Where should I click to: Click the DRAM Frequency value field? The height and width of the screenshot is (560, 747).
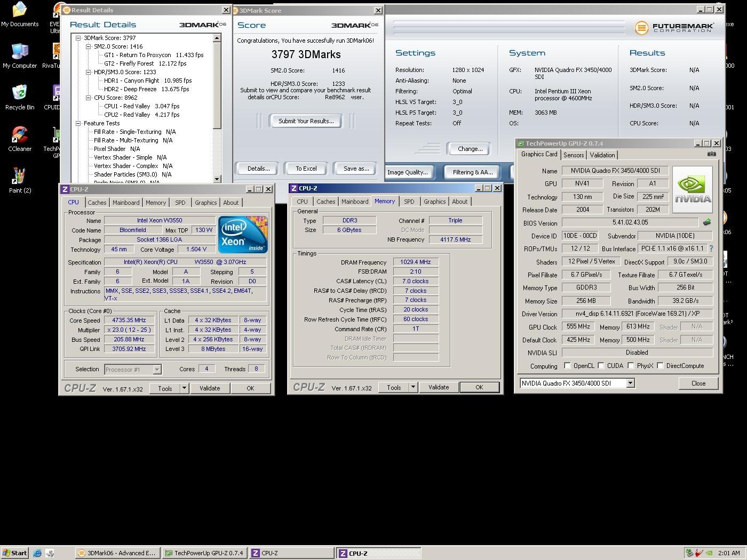(x=416, y=262)
